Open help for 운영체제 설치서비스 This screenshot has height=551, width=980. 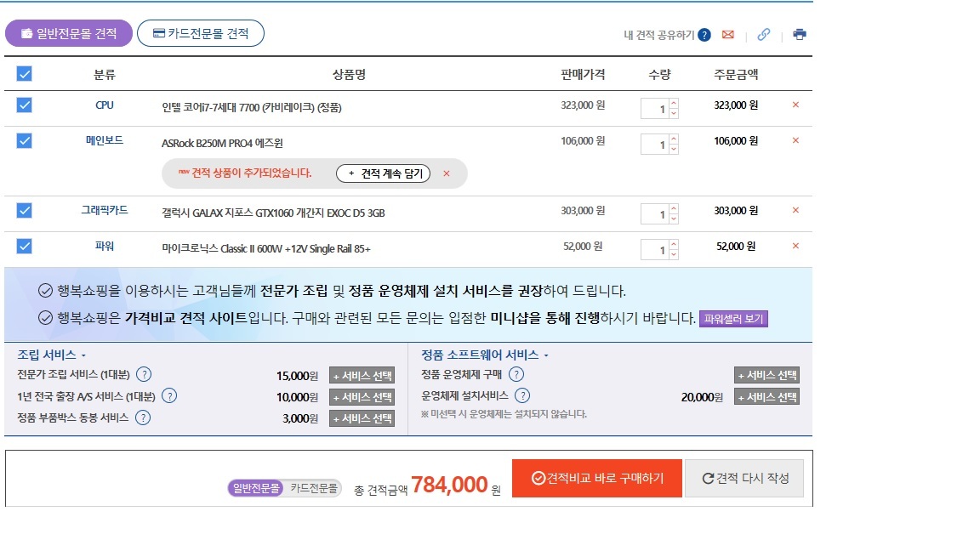pyautogui.click(x=522, y=395)
